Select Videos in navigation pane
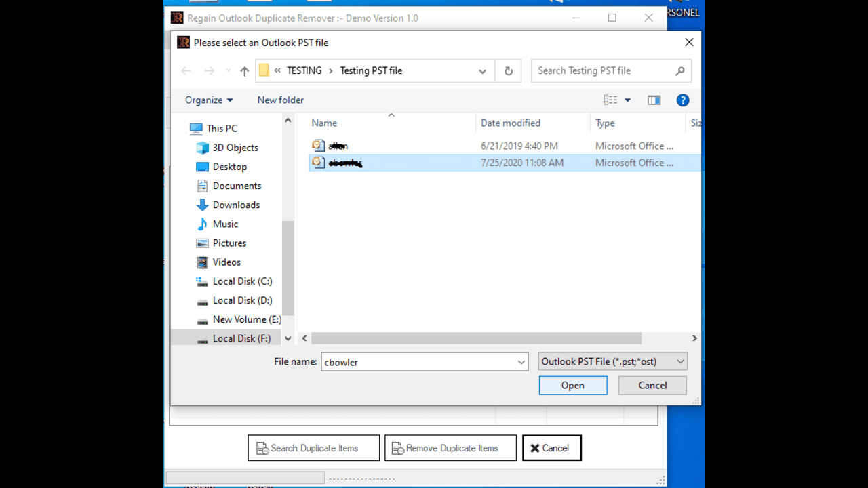The width and height of the screenshot is (868, 488). (226, 262)
